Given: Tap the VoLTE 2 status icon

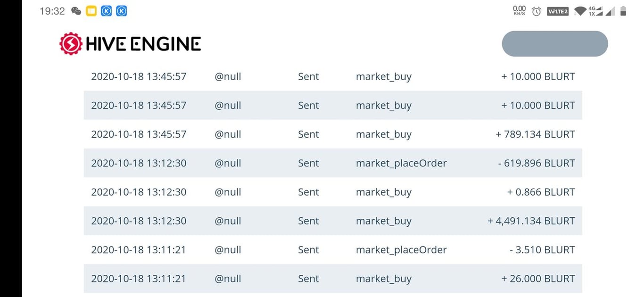Looking at the screenshot, I should click(558, 11).
